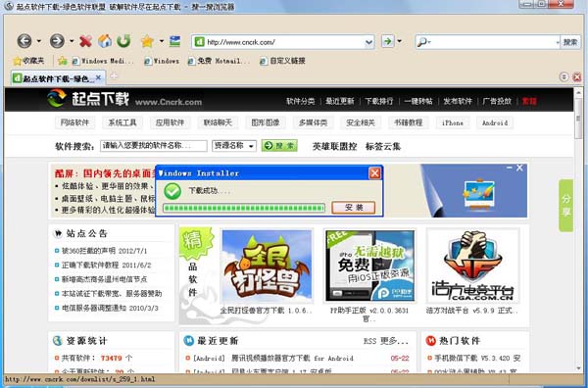
Task: Click the picture icon beside the favorites star
Action: (x=174, y=41)
